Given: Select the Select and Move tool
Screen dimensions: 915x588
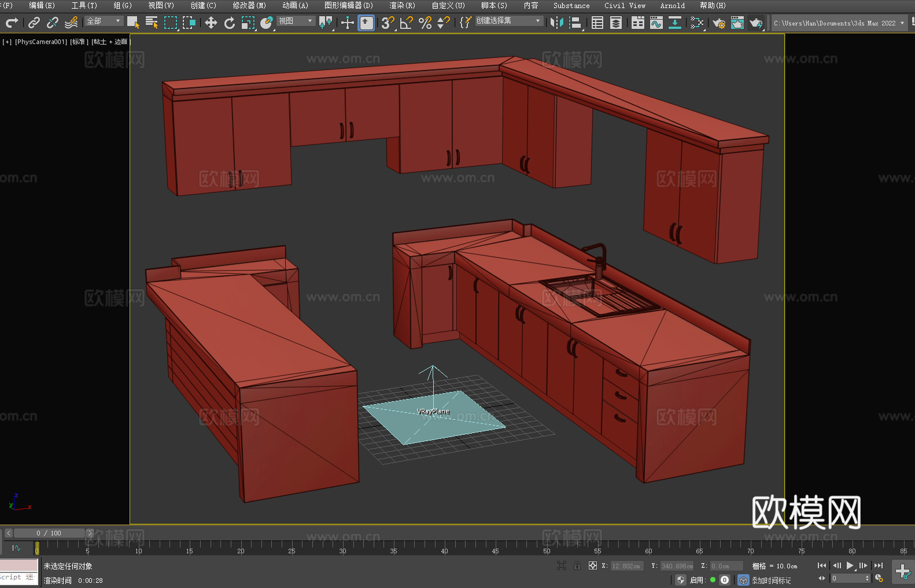Looking at the screenshot, I should (x=211, y=23).
